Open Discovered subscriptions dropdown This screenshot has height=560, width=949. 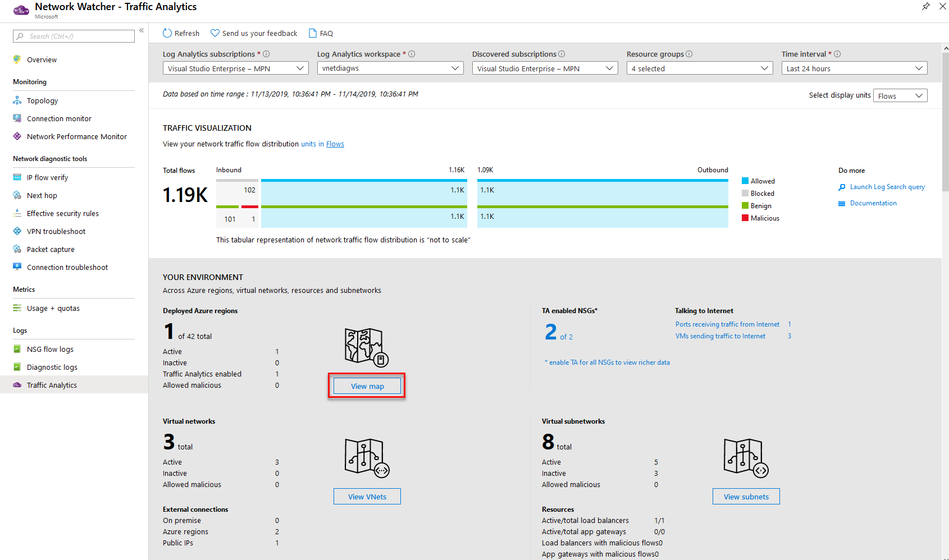click(x=545, y=68)
